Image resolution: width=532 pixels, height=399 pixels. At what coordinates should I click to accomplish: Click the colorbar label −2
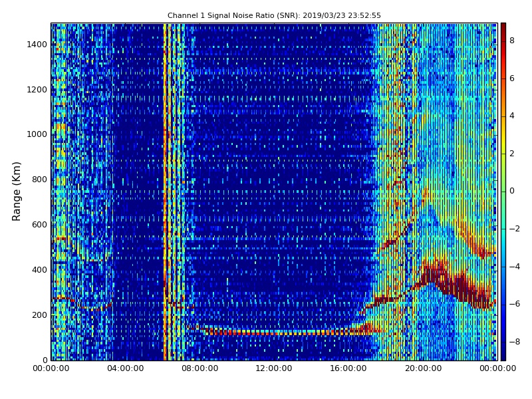tap(515, 229)
